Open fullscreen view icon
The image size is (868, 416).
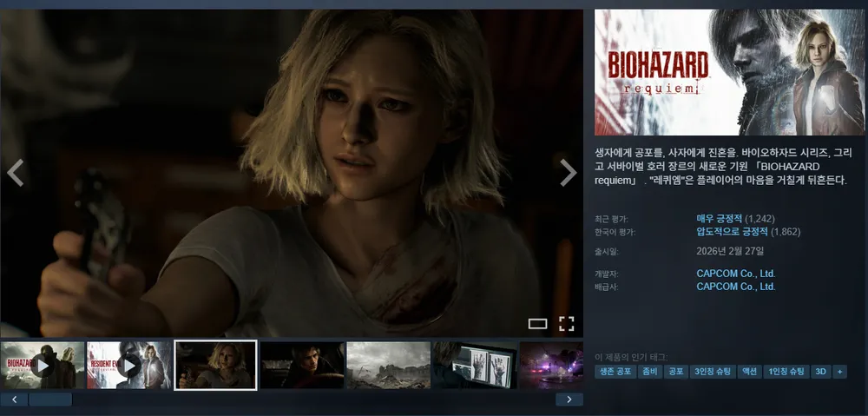pyautogui.click(x=566, y=324)
